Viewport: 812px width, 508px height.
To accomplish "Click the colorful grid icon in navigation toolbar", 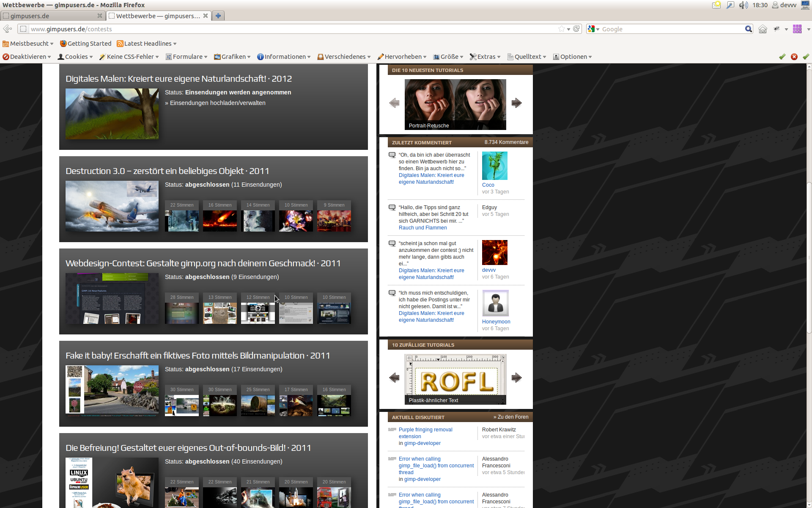I will tap(797, 29).
